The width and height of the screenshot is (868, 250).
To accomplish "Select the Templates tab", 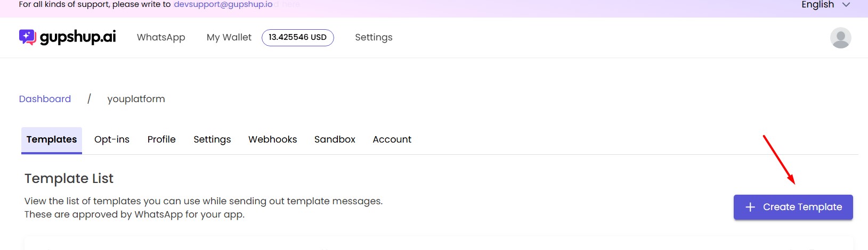I will point(52,139).
